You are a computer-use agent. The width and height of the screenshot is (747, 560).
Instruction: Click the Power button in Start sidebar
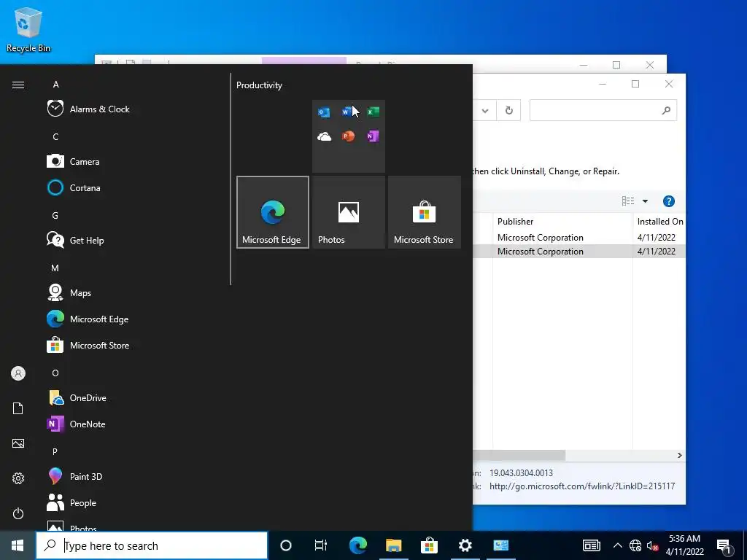[18, 513]
